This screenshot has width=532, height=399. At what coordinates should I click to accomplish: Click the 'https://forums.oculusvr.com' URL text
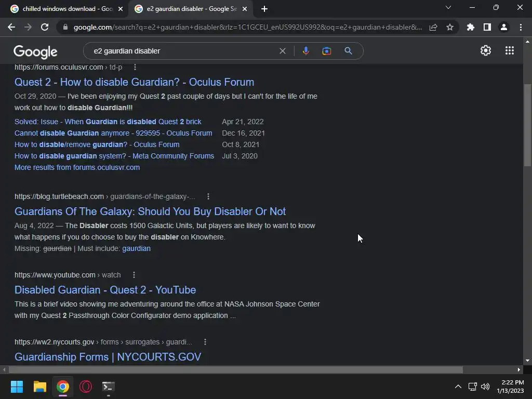[x=59, y=67]
